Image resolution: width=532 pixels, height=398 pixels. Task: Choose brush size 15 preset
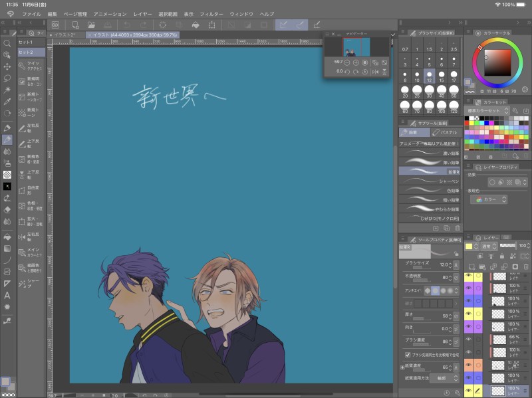[x=442, y=76]
